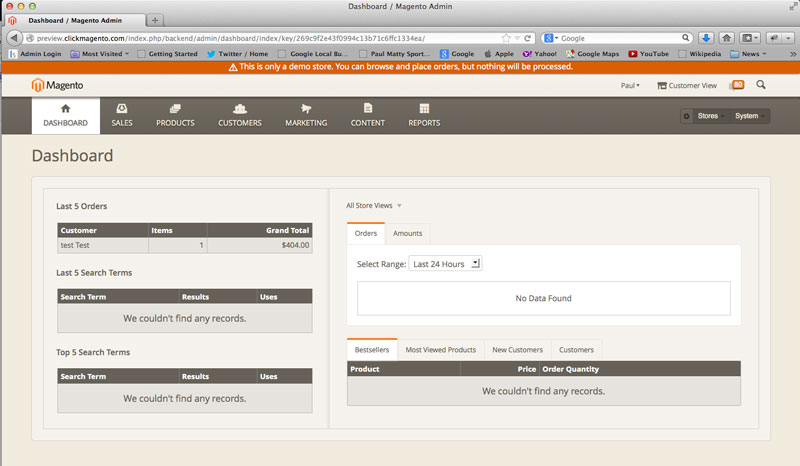The height and width of the screenshot is (466, 800).
Task: Click the admin search magnifier icon
Action: (762, 86)
